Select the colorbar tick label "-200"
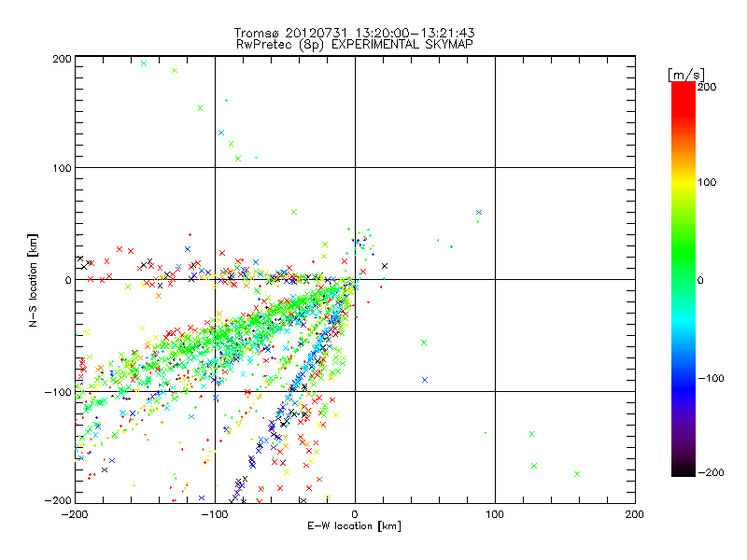747x560 pixels. coord(711,473)
